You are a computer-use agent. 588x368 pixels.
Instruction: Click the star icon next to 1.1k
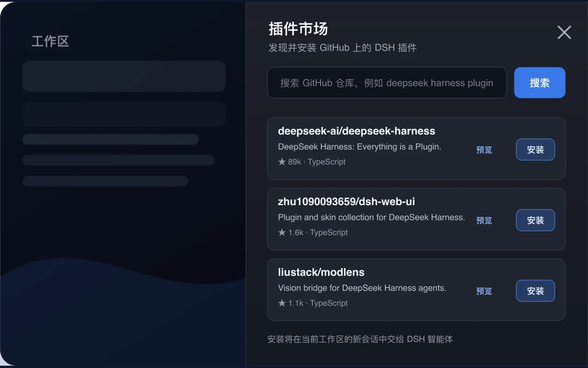click(x=282, y=303)
